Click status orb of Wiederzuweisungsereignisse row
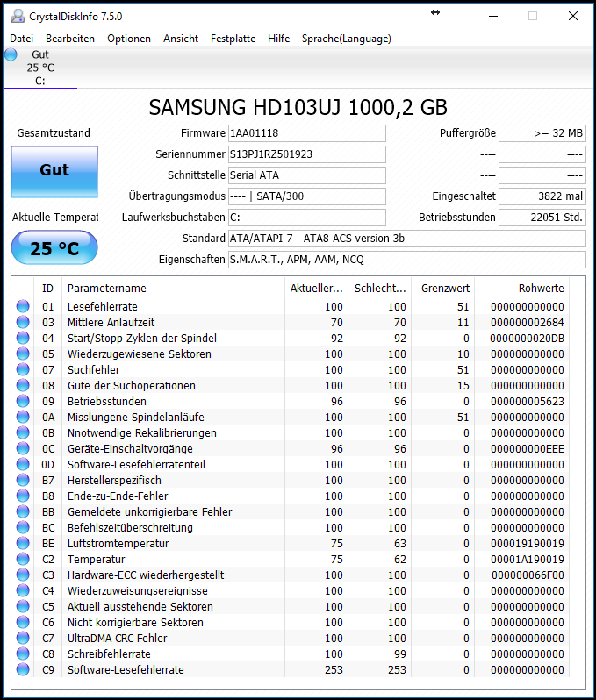Viewport: 596px width, 700px height. point(23,590)
